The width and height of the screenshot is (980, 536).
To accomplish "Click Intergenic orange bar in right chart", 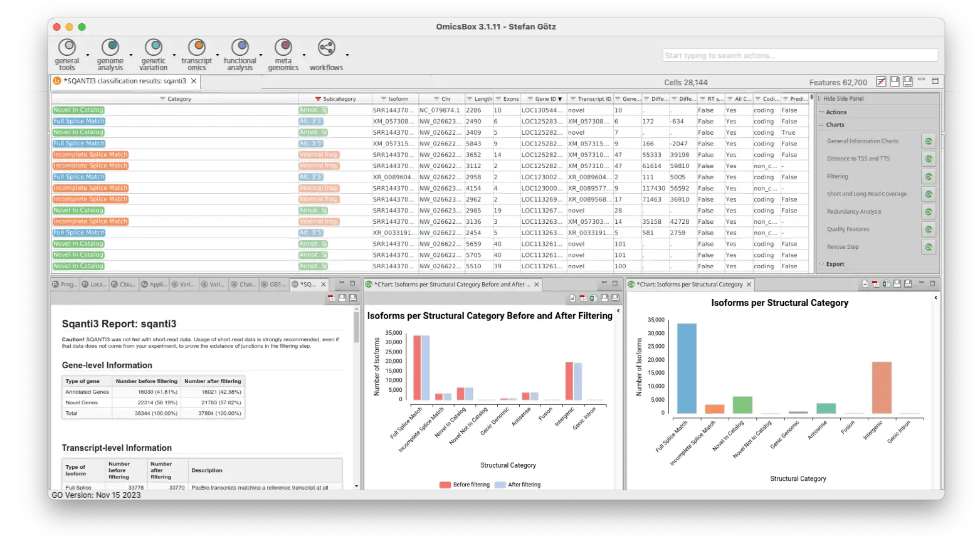I will tap(882, 387).
